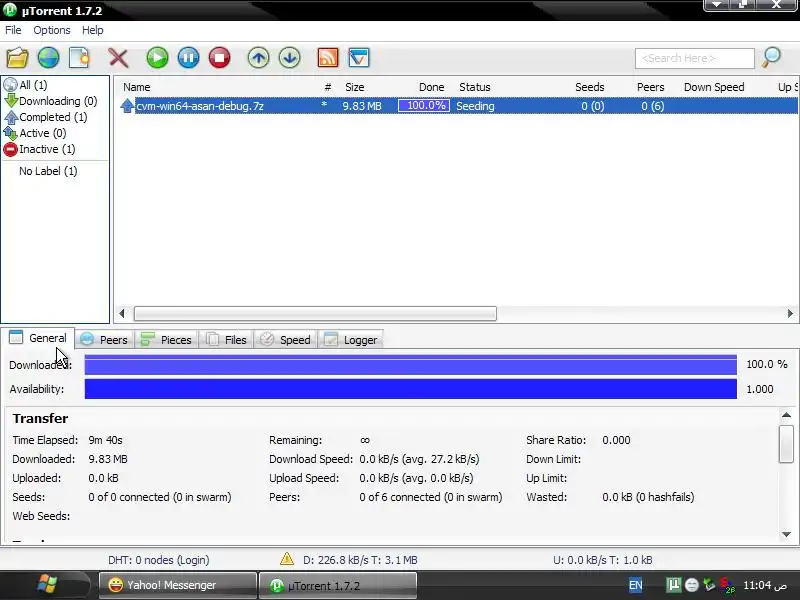Open Preferences from the toolbar icon
The height and width of the screenshot is (600, 800).
point(359,58)
